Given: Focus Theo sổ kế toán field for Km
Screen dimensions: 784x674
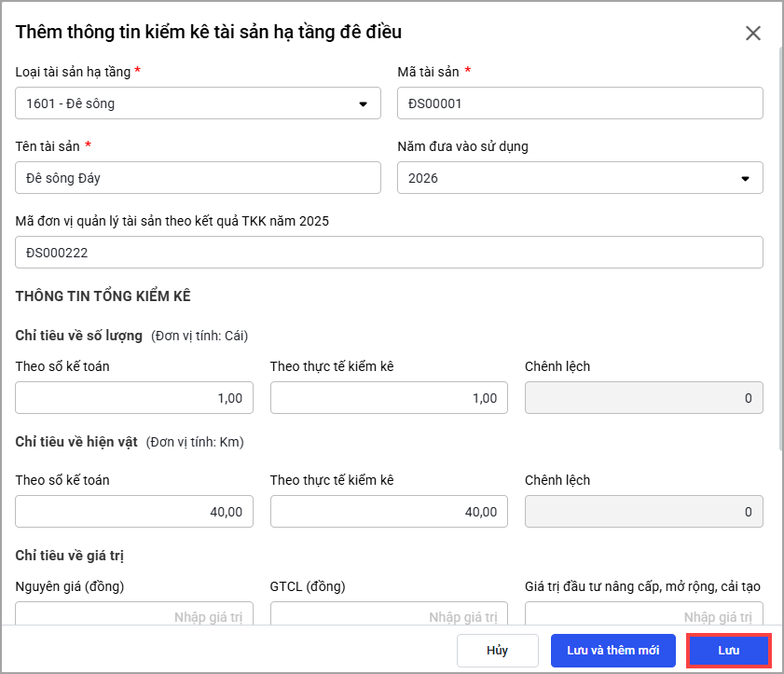Looking at the screenshot, I should coord(134,512).
